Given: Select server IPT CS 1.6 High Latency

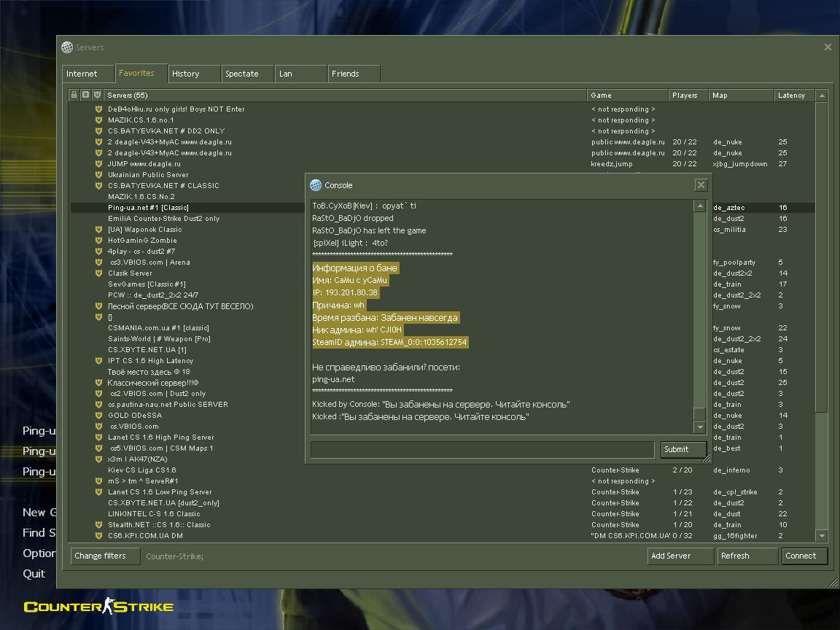Looking at the screenshot, I should click(150, 360).
